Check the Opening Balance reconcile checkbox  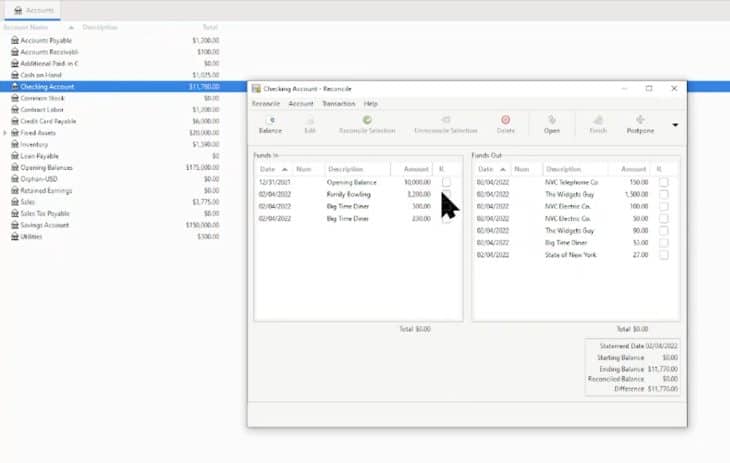tap(446, 183)
